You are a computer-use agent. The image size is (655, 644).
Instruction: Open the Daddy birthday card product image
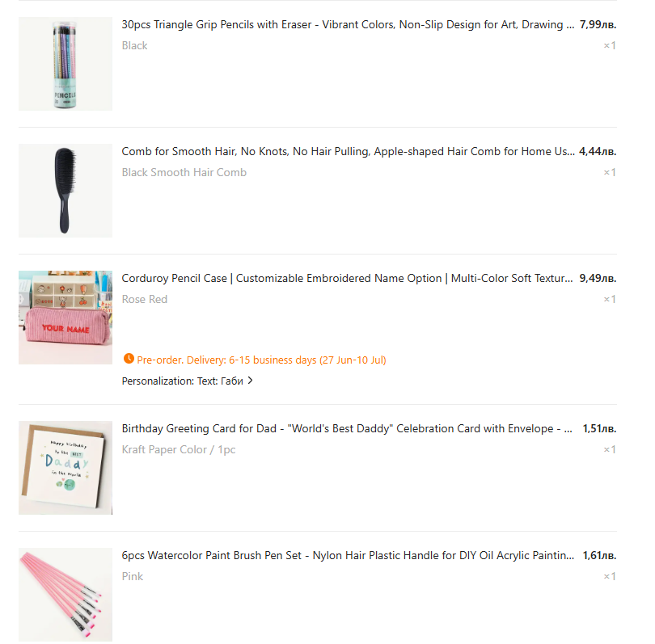[x=65, y=468]
